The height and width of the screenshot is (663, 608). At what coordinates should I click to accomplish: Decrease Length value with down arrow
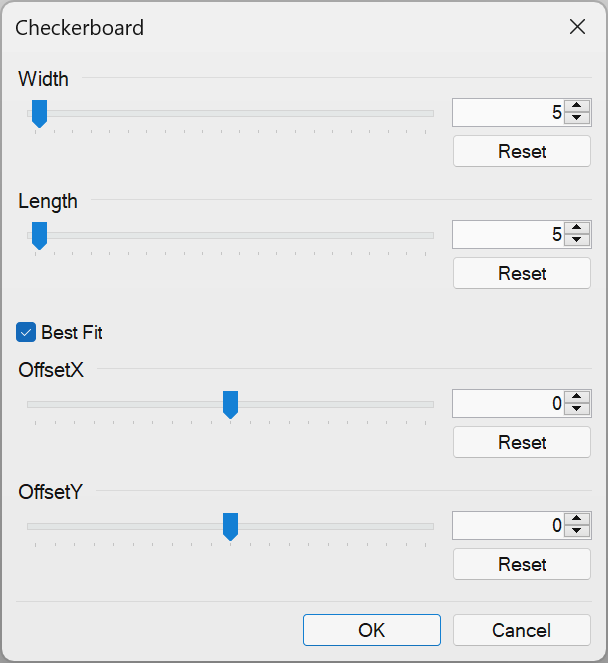click(576, 240)
